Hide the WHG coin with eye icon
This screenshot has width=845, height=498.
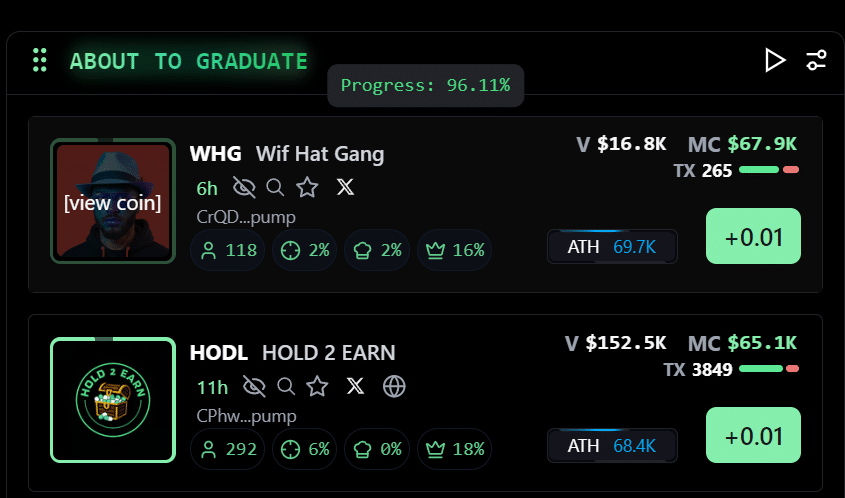point(244,187)
